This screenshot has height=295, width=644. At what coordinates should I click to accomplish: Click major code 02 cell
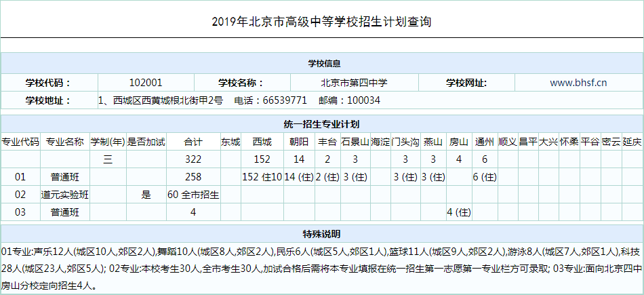tap(20, 195)
